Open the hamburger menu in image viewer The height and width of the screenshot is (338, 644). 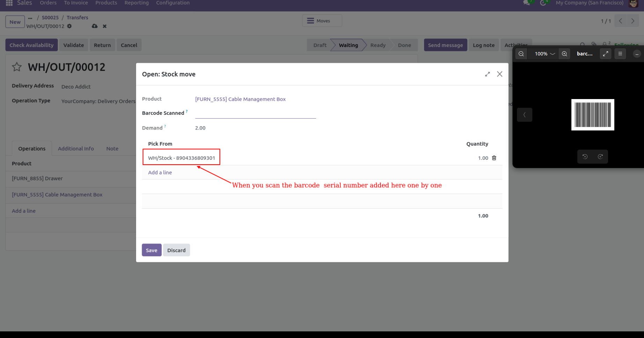[620, 54]
